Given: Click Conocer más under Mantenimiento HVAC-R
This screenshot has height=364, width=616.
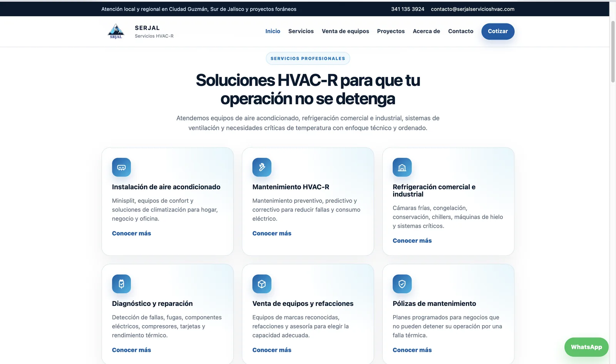Looking at the screenshot, I should click(272, 233).
